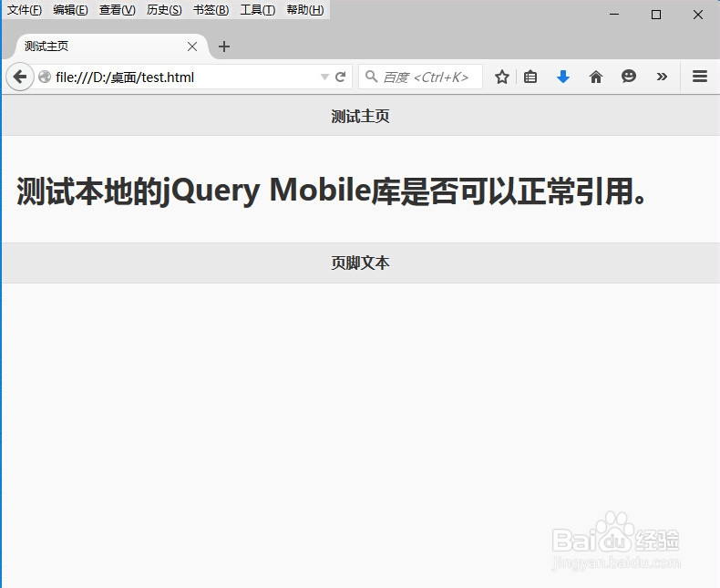Open the 历史(S) menu

164,10
